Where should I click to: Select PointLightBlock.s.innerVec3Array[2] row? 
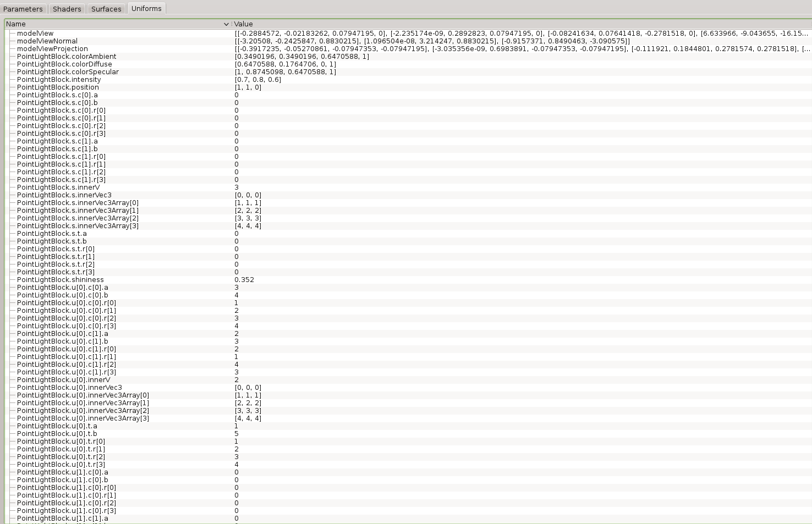408,218
